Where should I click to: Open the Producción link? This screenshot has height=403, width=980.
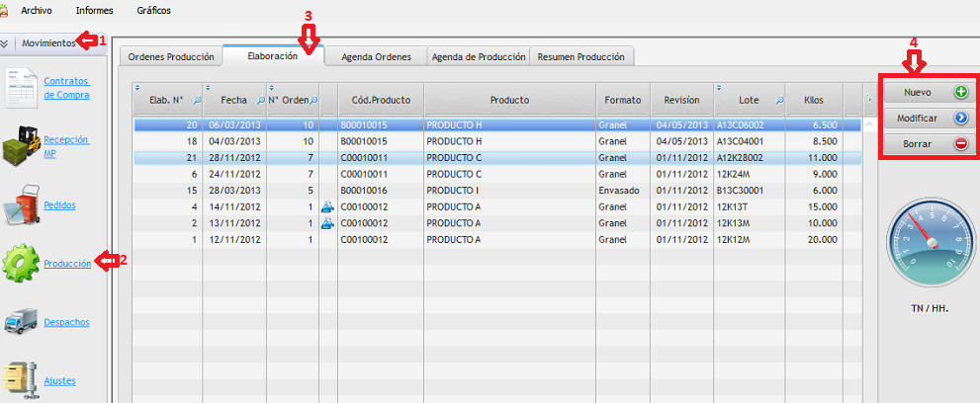coord(67,264)
